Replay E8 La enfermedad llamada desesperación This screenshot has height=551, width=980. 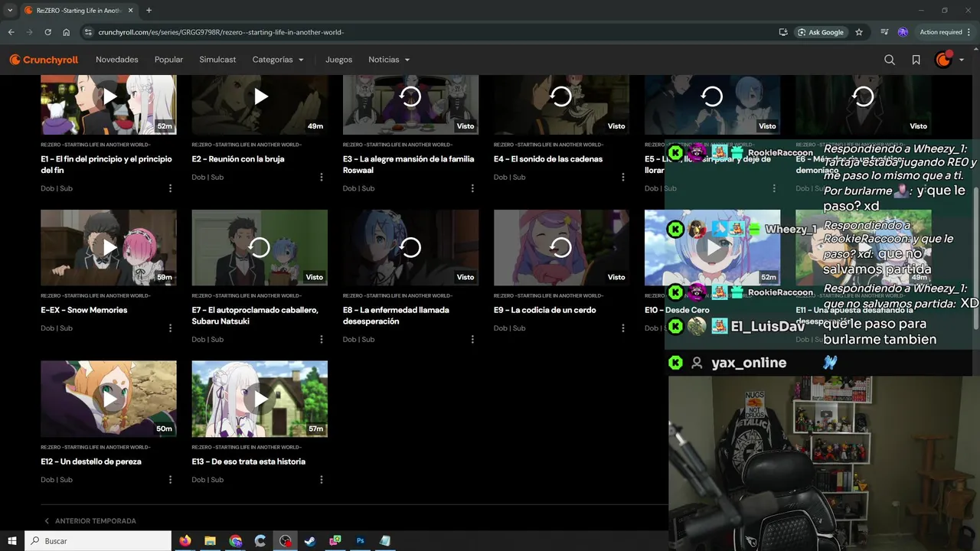pyautogui.click(x=410, y=248)
